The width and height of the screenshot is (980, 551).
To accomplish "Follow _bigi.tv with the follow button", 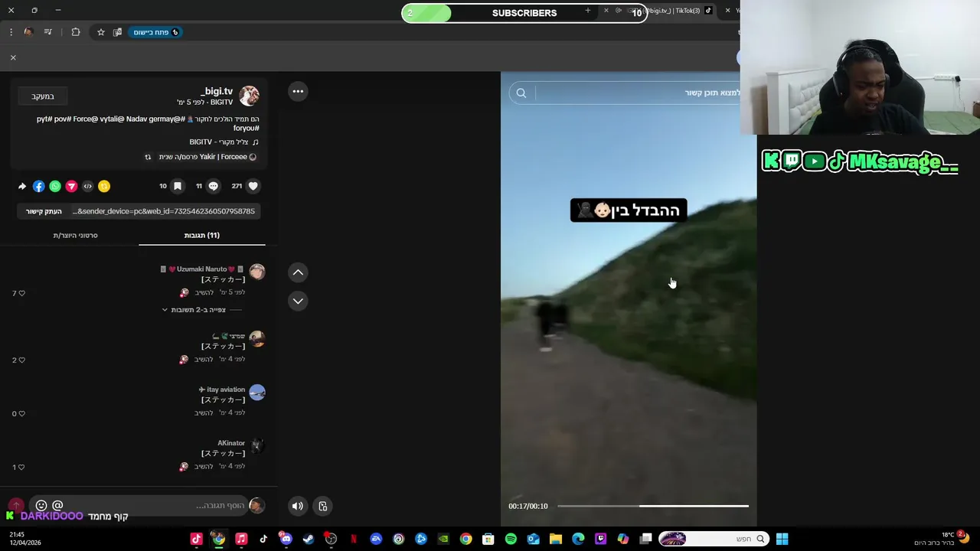I will 43,96.
